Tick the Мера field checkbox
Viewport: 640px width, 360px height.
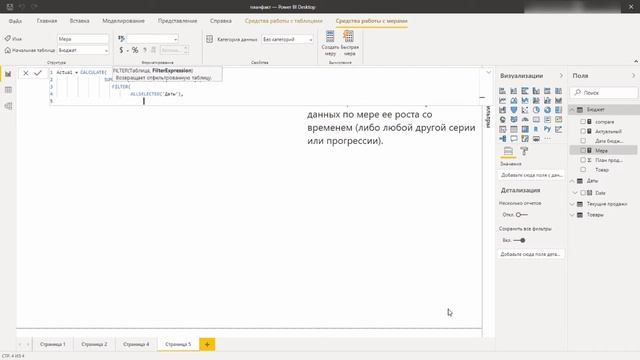(583, 150)
